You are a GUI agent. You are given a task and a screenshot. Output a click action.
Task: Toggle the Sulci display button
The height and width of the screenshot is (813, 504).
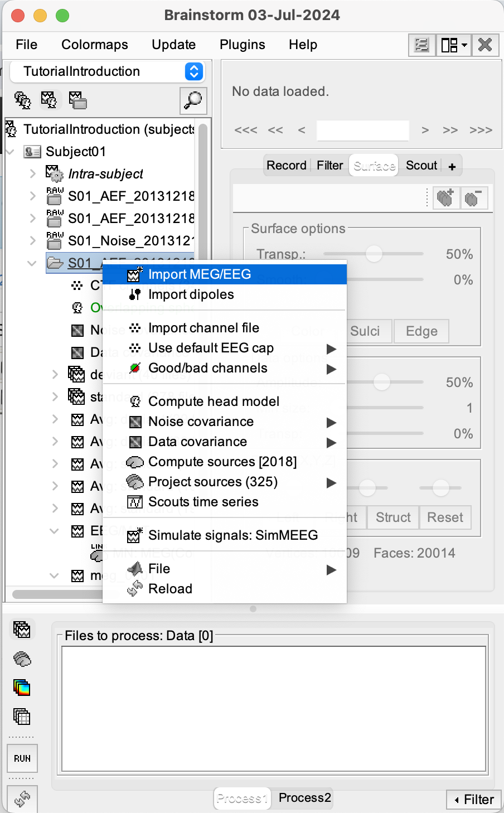tap(365, 331)
